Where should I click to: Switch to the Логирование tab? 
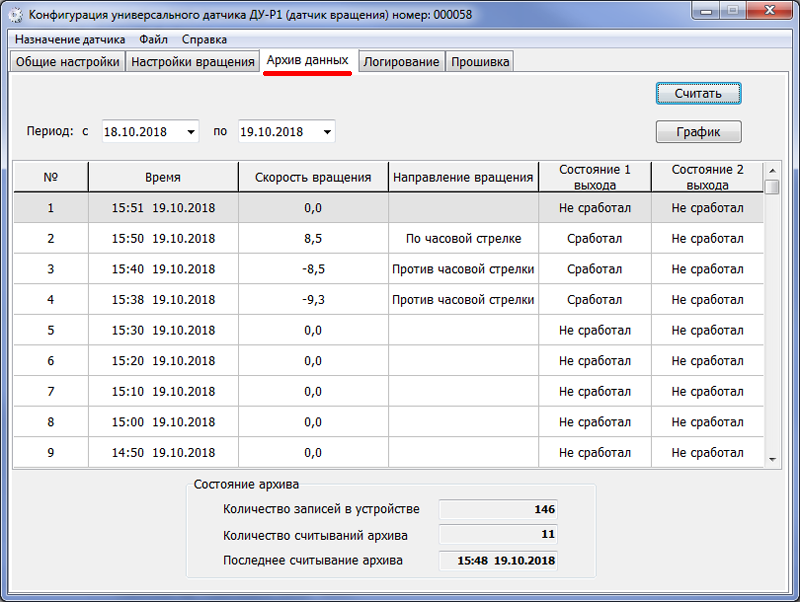401,62
